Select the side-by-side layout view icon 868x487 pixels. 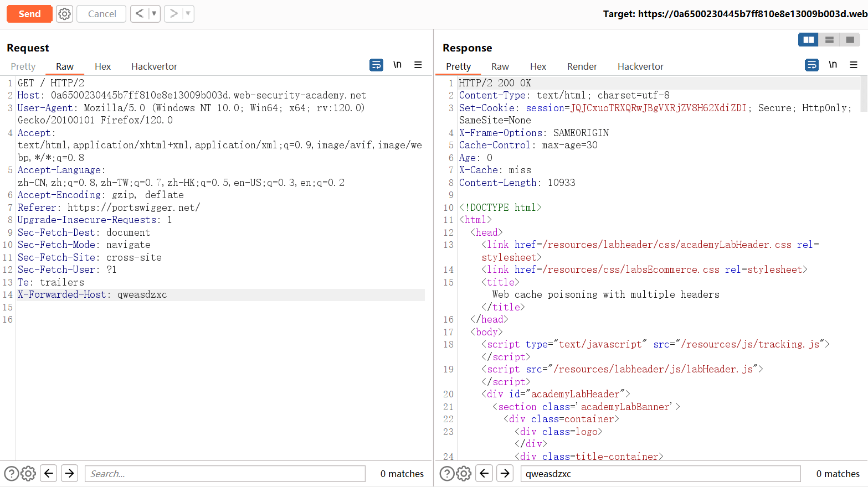pos(808,40)
